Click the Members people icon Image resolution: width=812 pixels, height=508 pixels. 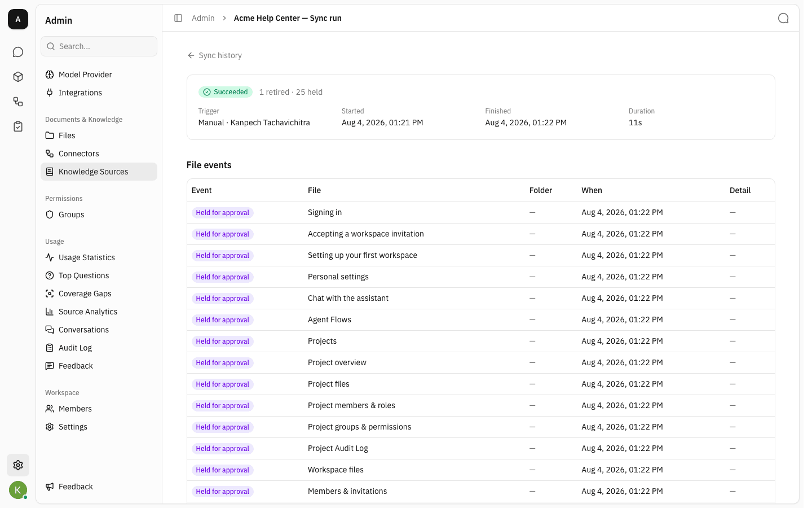[x=50, y=409]
